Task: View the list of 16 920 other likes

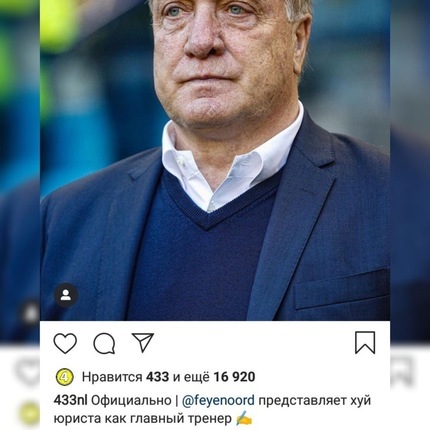Action: (234, 377)
